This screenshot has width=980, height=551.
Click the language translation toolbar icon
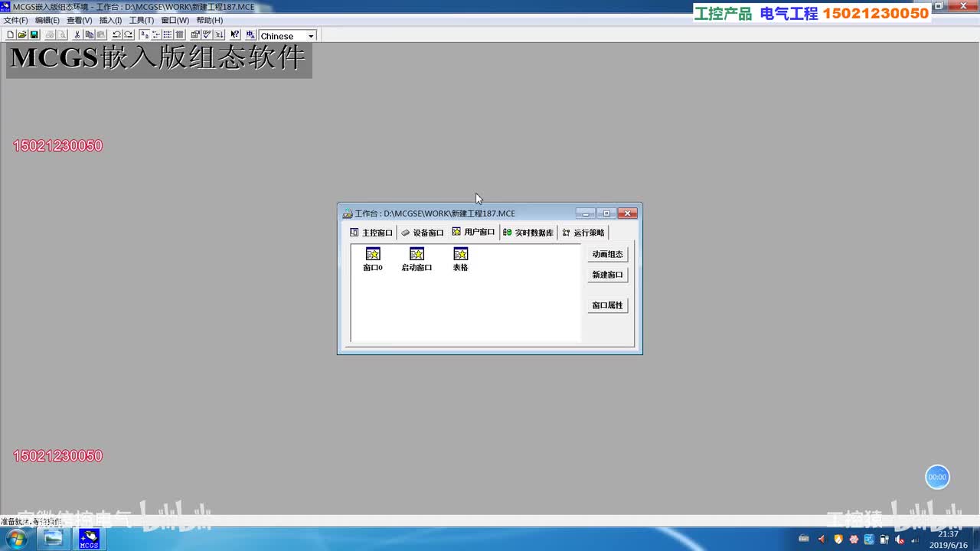click(x=250, y=35)
